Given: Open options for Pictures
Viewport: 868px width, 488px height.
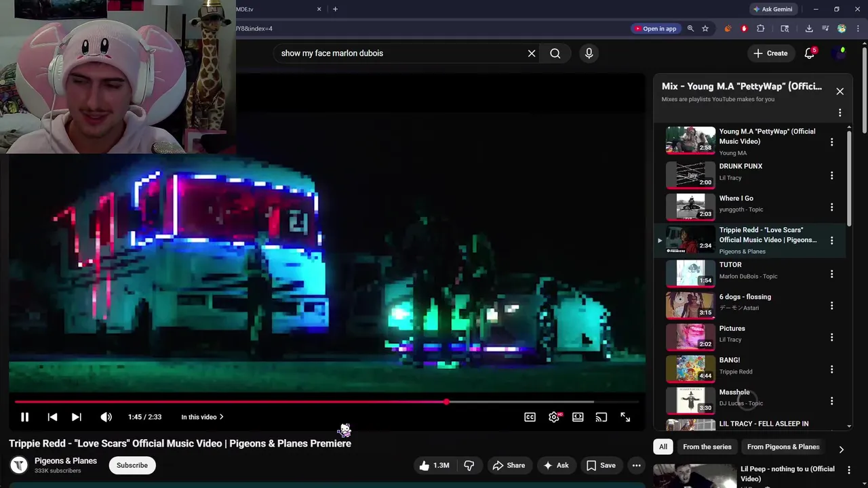Looking at the screenshot, I should click(x=831, y=337).
